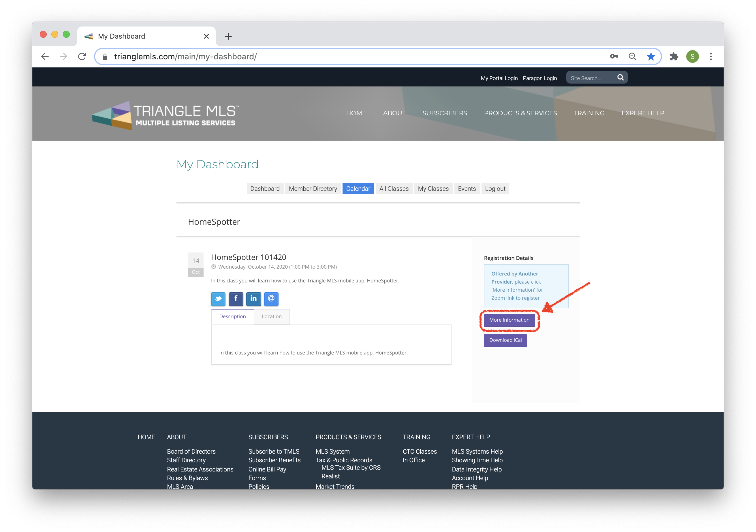The image size is (756, 532).
Task: Open Online Bill Pay footer link
Action: (267, 469)
